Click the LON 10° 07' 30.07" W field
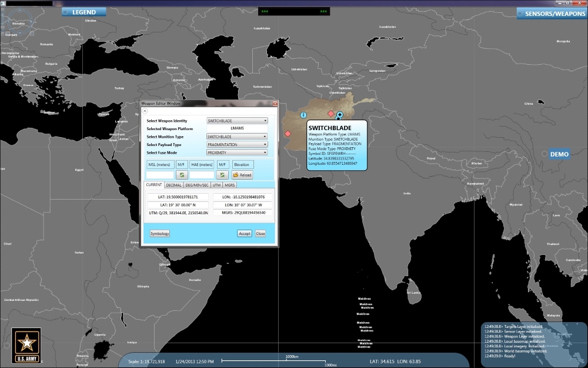The width and height of the screenshot is (588, 368). tap(243, 205)
